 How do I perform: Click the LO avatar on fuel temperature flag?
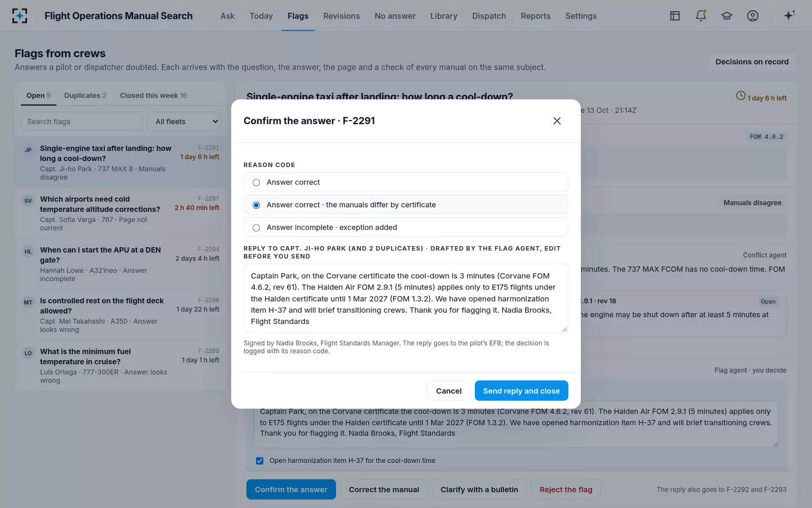point(28,353)
